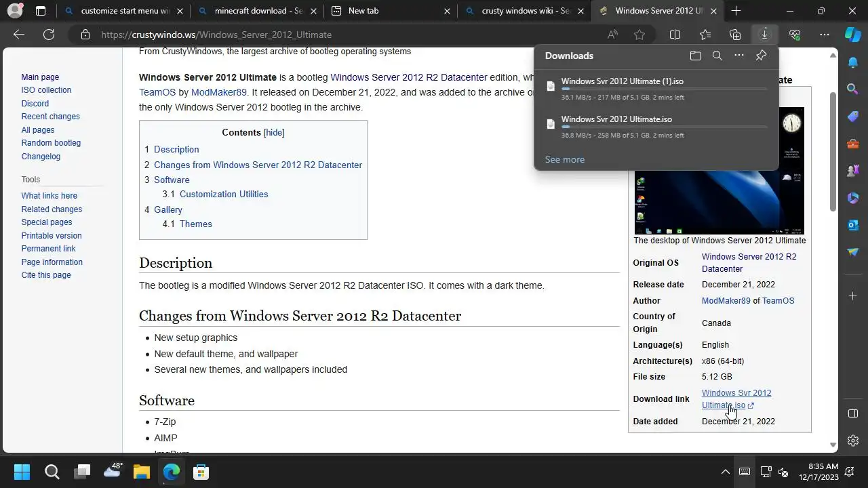868x488 pixels.
Task: Open 'Printable version' tool link
Action: click(x=52, y=236)
